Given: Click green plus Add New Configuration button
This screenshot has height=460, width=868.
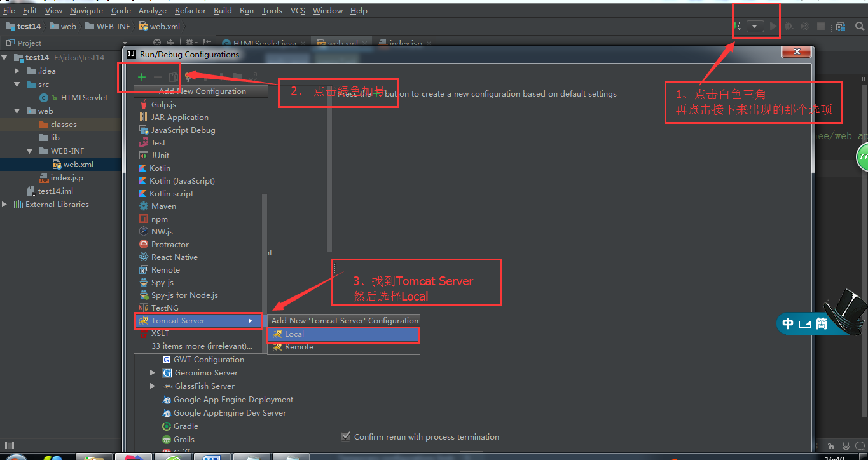Looking at the screenshot, I should [141, 77].
